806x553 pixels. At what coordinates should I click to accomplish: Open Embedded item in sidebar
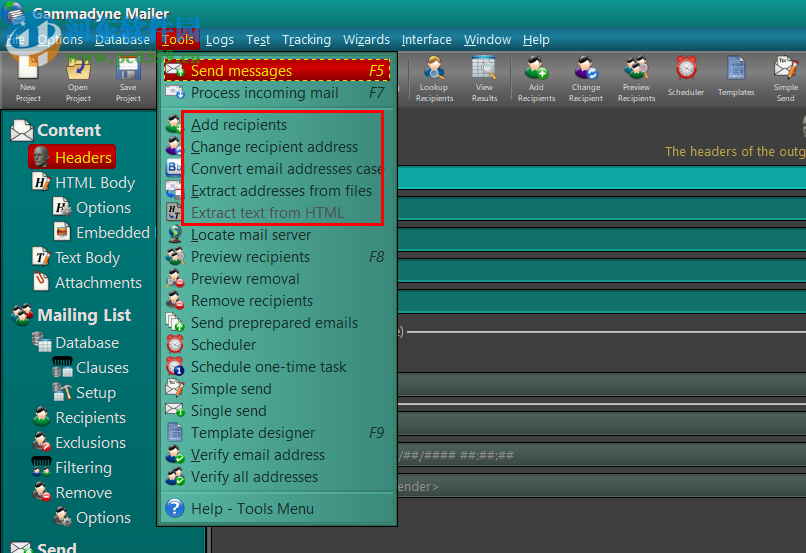coord(102,232)
